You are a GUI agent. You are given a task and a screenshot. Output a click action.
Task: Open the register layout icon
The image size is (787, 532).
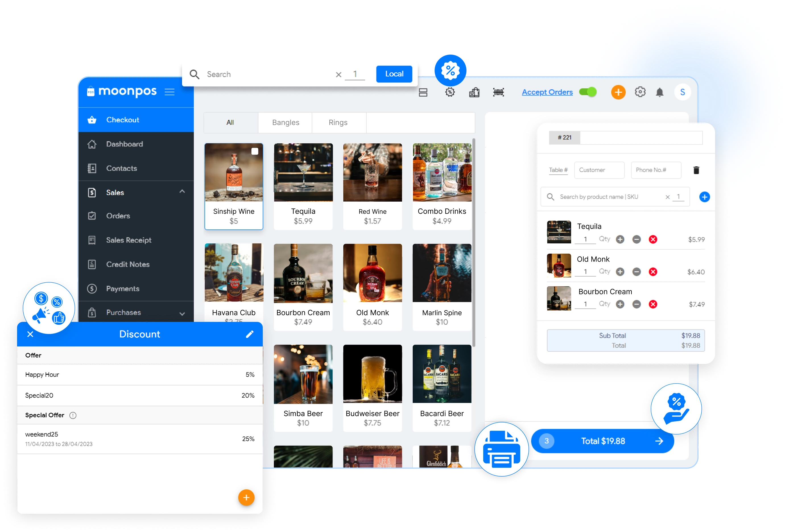pos(423,92)
